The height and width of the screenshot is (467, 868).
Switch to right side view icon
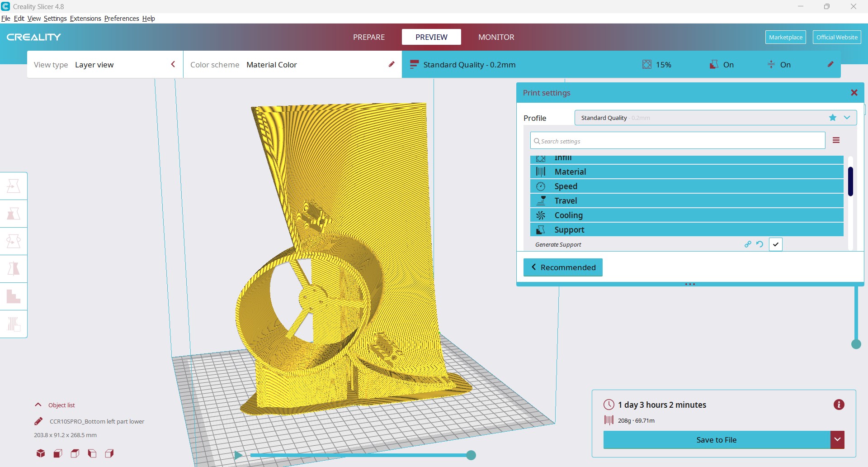pyautogui.click(x=109, y=453)
